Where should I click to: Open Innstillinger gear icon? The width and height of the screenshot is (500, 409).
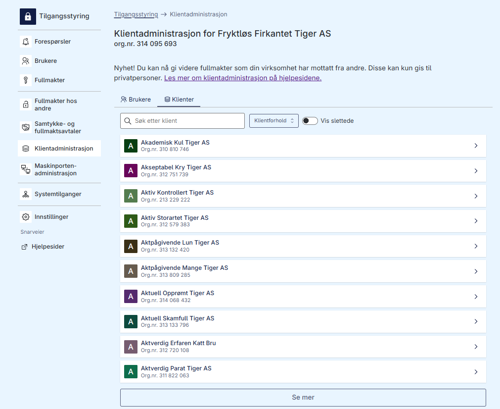26,217
